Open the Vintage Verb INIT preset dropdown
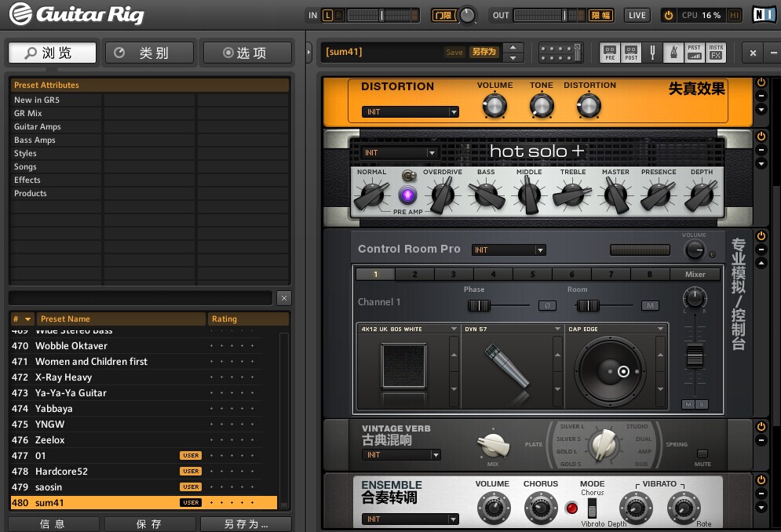 point(401,455)
